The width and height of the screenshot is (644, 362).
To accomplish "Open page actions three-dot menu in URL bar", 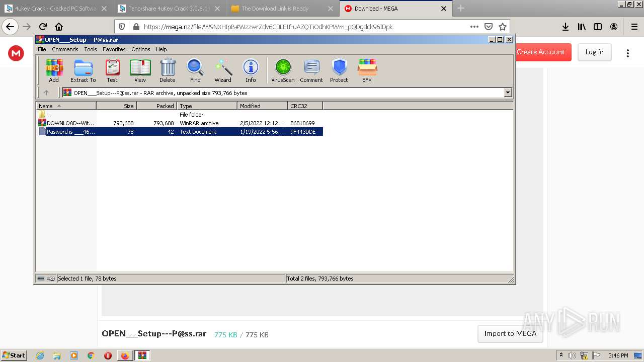I will [x=474, y=27].
